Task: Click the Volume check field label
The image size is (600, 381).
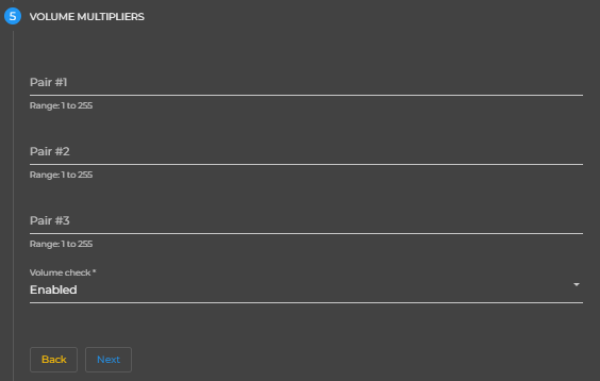Action: (63, 273)
